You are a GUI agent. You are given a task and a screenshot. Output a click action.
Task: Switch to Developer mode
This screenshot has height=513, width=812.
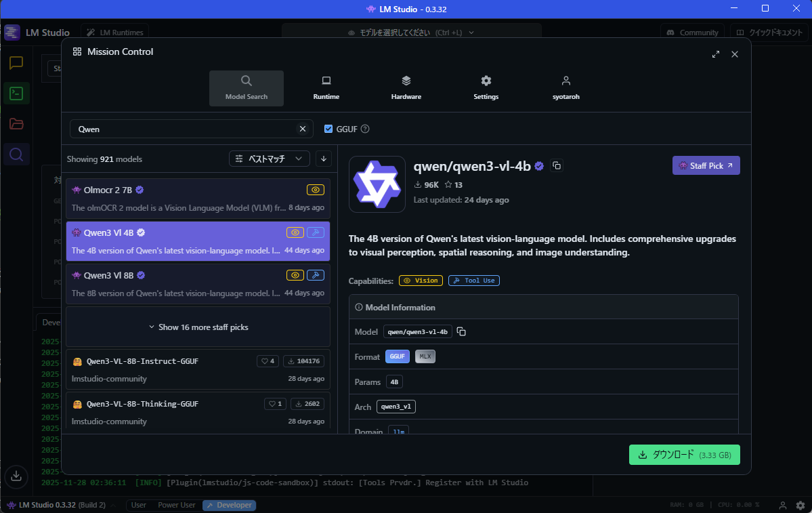tap(229, 506)
